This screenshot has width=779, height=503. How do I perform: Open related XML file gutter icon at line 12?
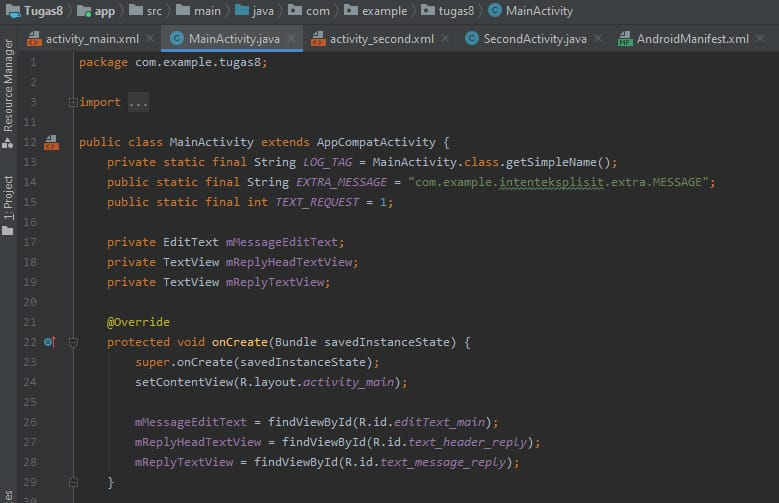[x=51, y=143]
